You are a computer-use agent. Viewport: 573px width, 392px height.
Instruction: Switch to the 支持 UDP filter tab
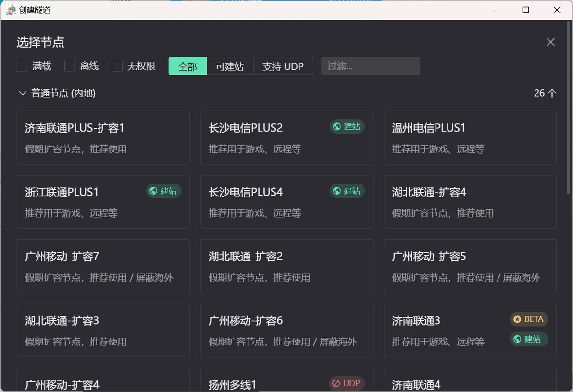click(283, 66)
